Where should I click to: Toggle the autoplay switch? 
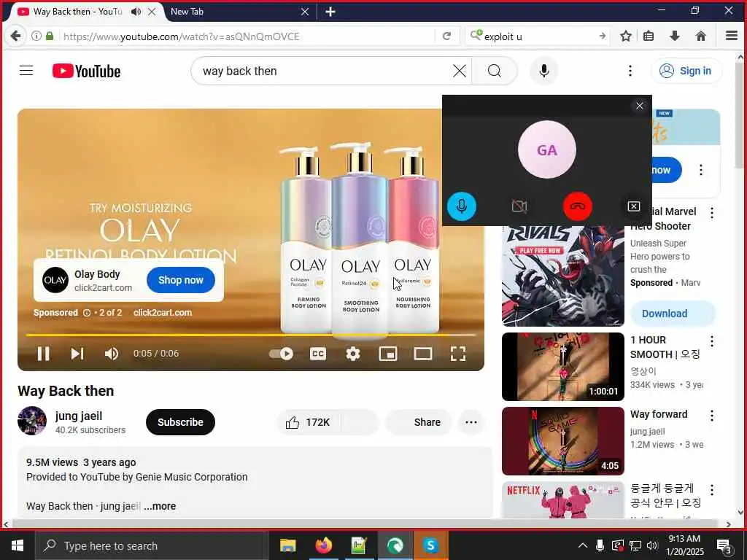[281, 354]
